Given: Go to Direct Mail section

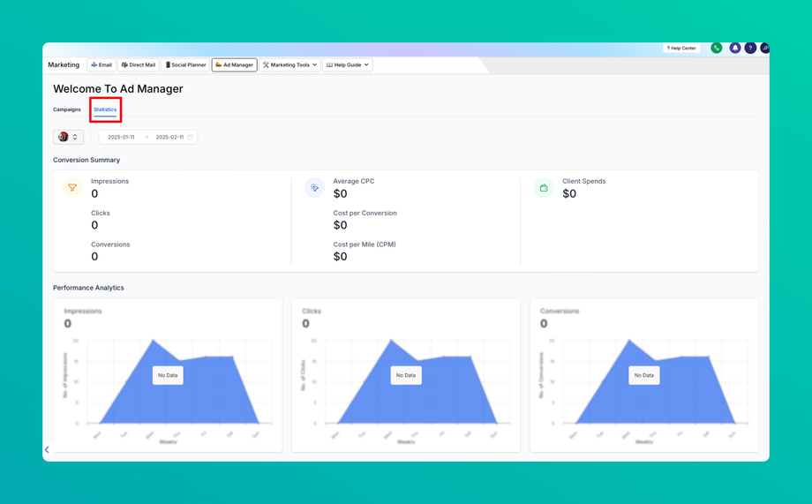Looking at the screenshot, I should pyautogui.click(x=139, y=65).
